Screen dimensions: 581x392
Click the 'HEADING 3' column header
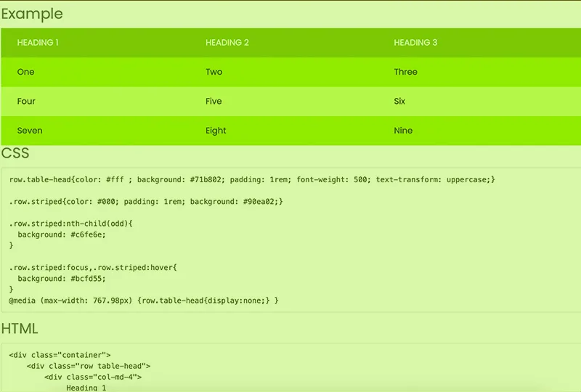(x=415, y=43)
